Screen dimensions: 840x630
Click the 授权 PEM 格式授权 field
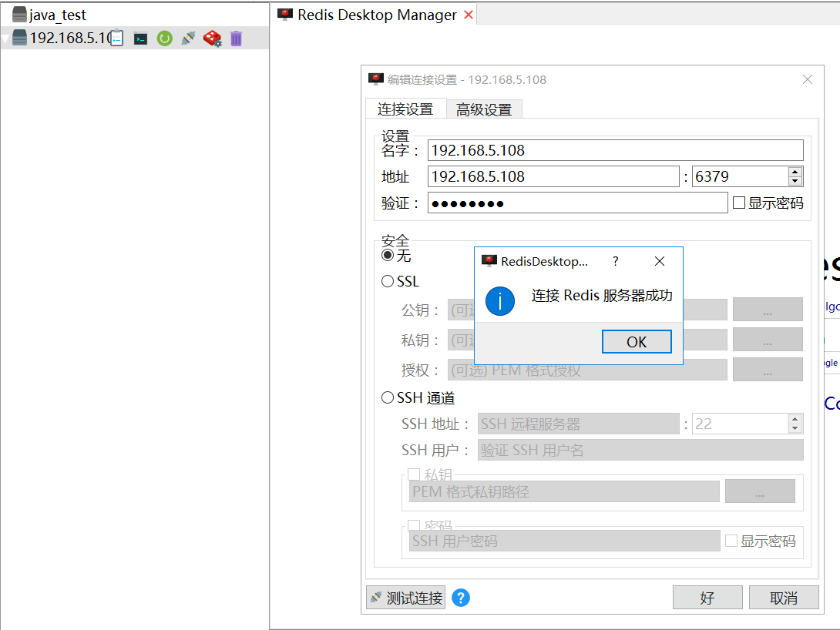click(587, 370)
